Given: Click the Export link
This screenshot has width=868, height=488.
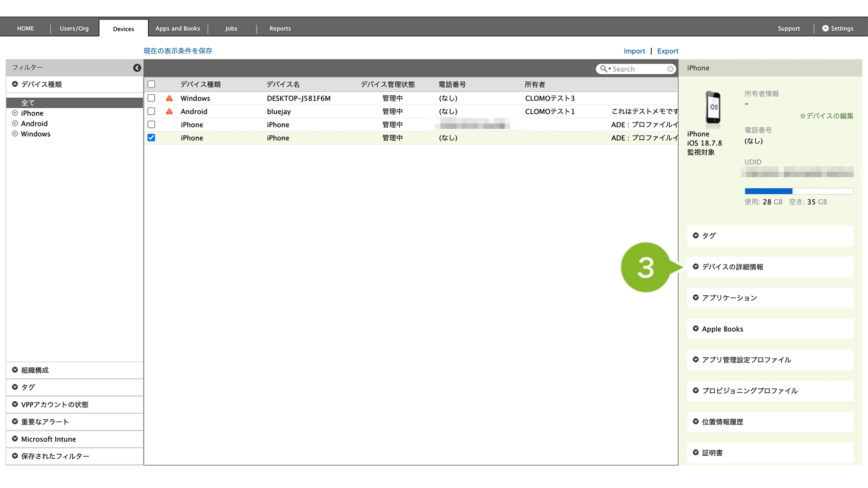Looking at the screenshot, I should (668, 51).
